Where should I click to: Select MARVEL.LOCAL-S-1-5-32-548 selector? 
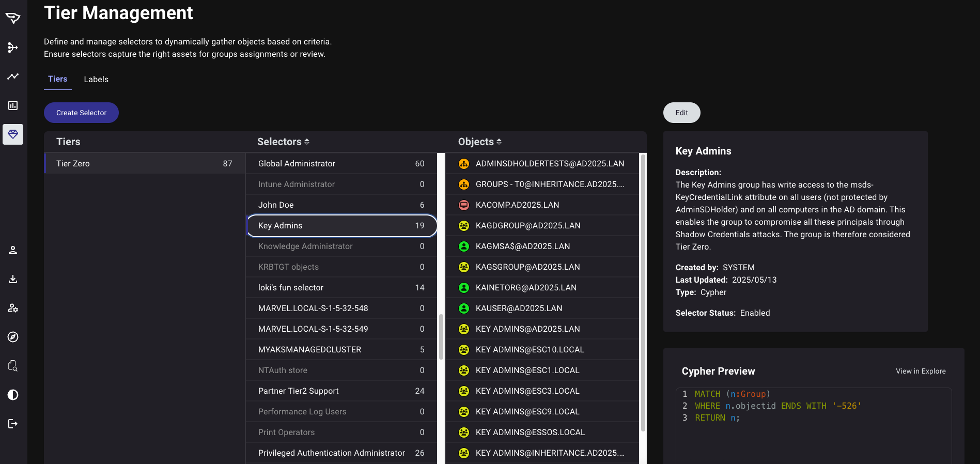(341, 308)
